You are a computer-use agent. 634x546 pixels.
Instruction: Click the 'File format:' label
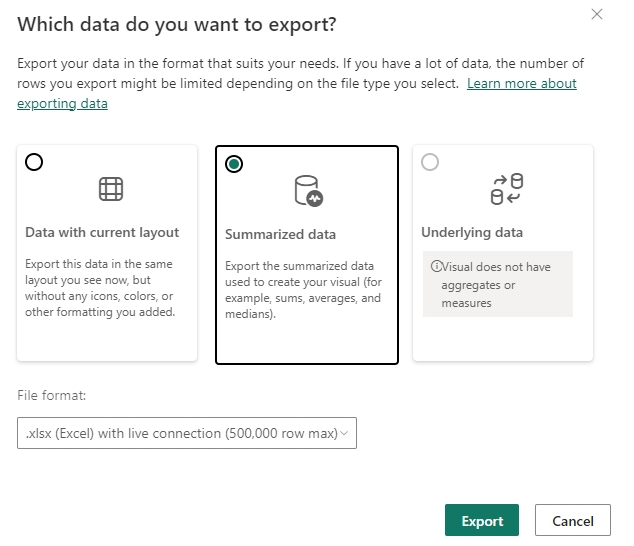[52, 395]
